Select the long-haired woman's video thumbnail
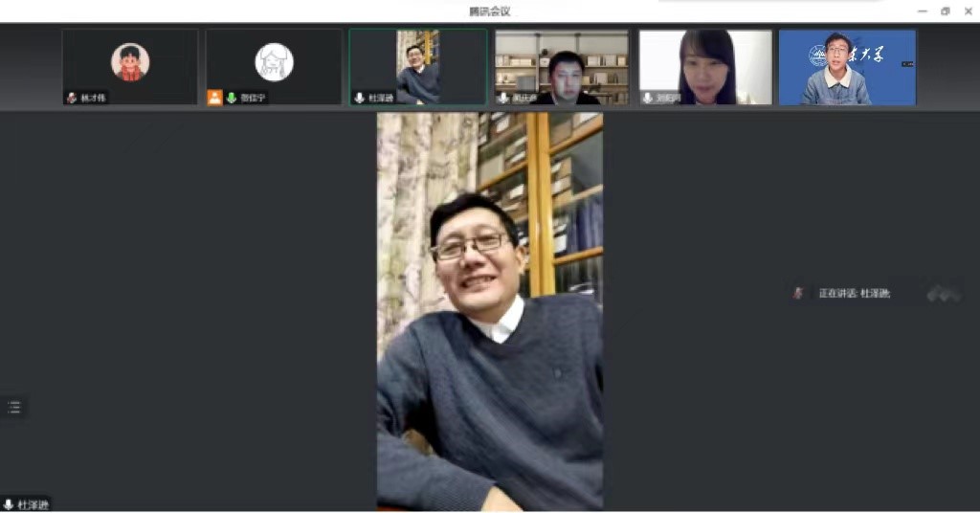980x513 pixels. [705, 65]
